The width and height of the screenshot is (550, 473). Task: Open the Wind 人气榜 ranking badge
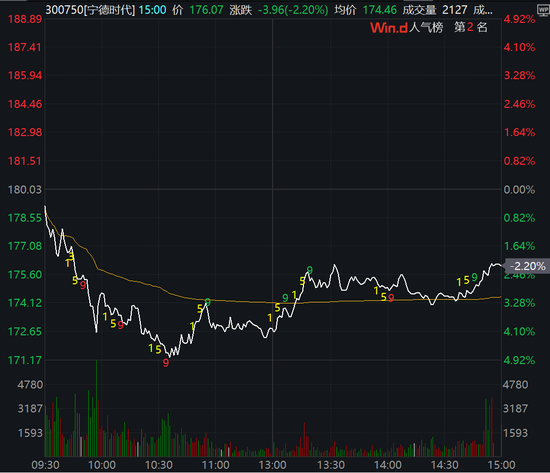point(429,27)
